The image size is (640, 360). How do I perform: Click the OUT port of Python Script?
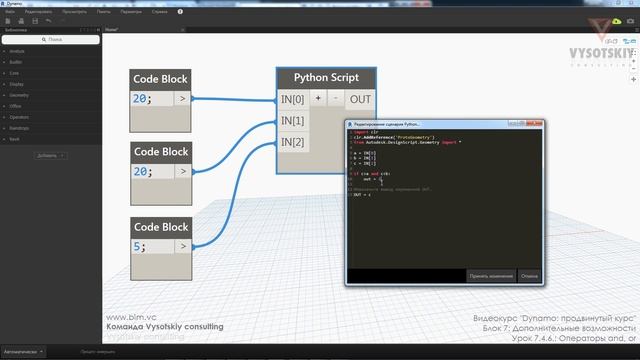[360, 99]
